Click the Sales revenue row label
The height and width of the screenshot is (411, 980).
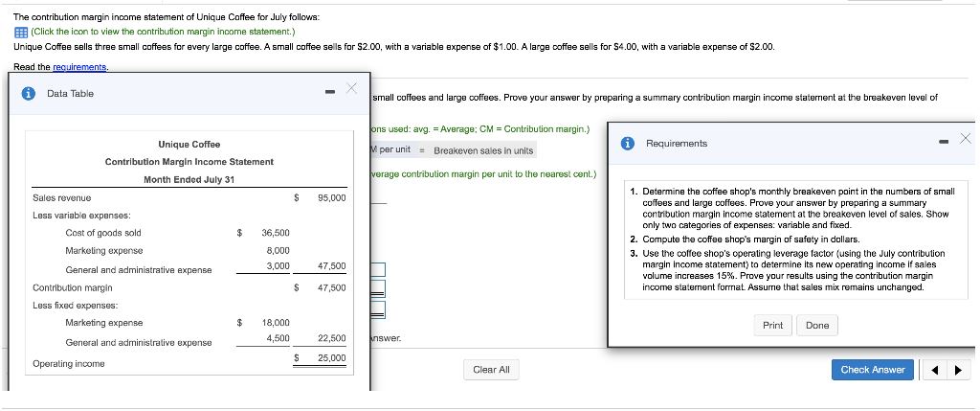pos(62,198)
